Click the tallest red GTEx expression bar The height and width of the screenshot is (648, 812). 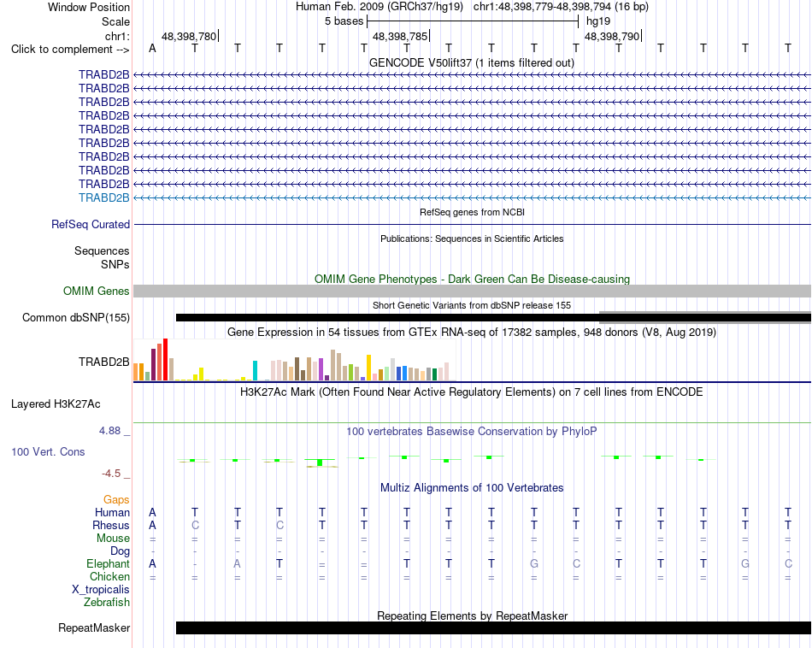click(166, 360)
